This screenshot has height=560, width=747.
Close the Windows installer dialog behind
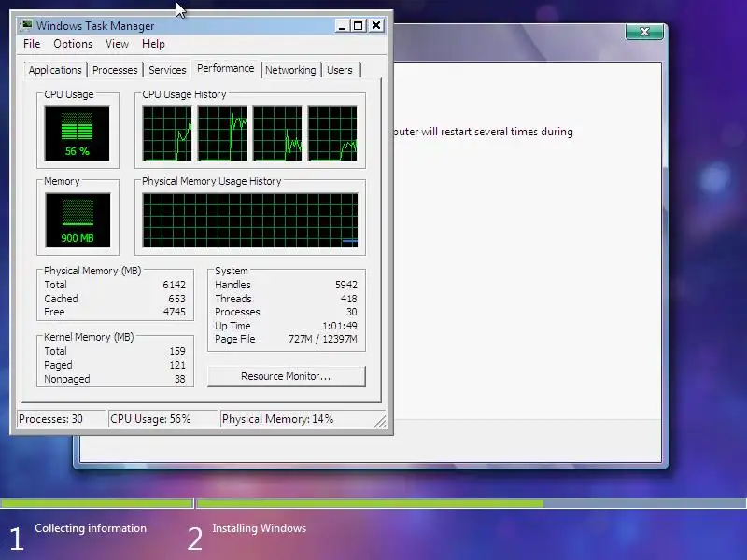pyautogui.click(x=644, y=32)
